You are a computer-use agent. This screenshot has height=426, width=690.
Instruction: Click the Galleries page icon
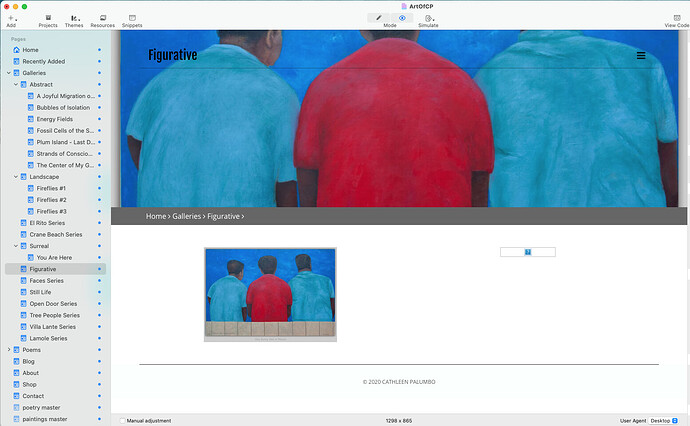tap(16, 73)
